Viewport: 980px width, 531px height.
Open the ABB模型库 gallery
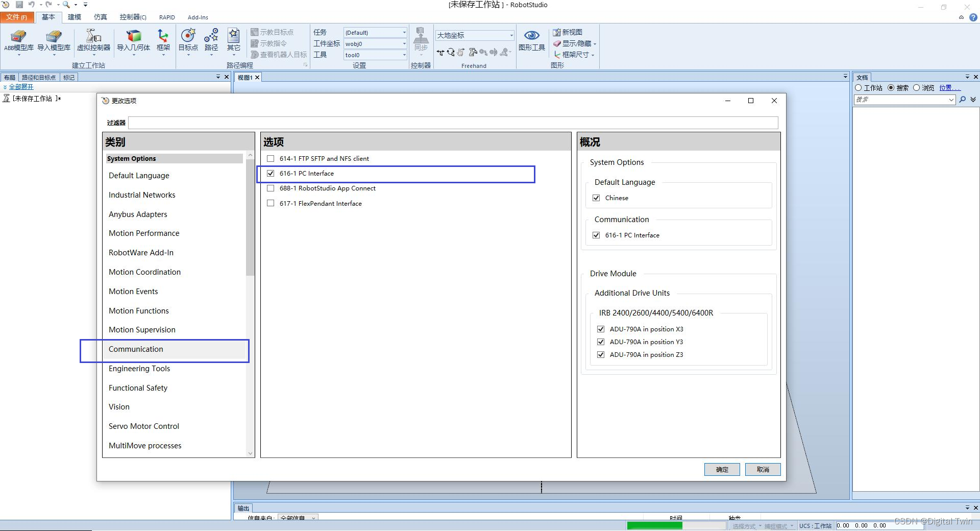coord(18,41)
